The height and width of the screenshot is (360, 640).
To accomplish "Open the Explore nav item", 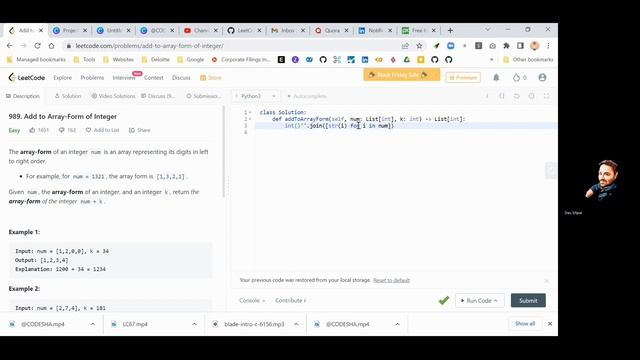I will click(62, 78).
